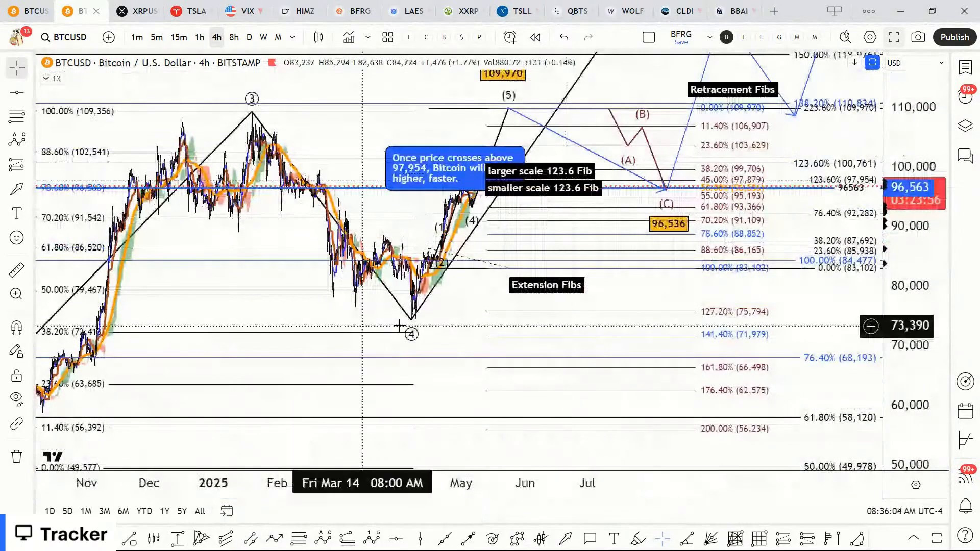The image size is (980, 551).
Task: Select the Trend Line tool in the left toolbar
Action: [x=16, y=92]
